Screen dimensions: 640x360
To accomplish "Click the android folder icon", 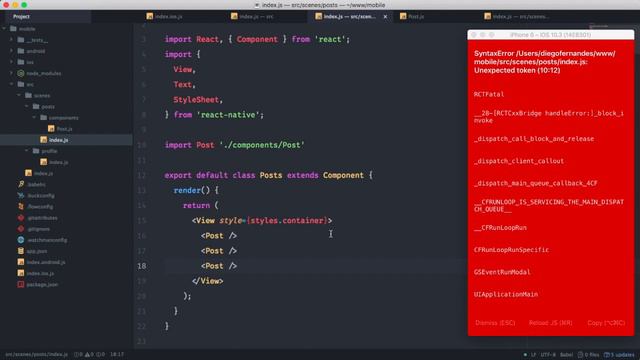I will click(21, 51).
